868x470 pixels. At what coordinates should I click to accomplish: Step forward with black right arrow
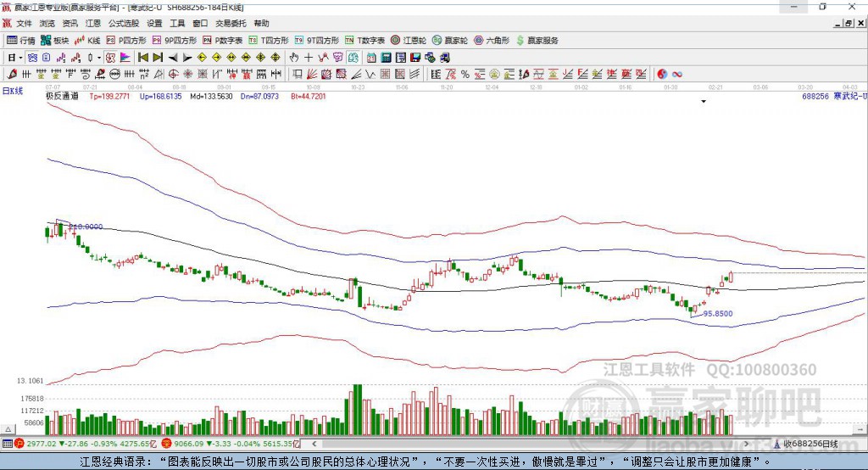[x=187, y=58]
